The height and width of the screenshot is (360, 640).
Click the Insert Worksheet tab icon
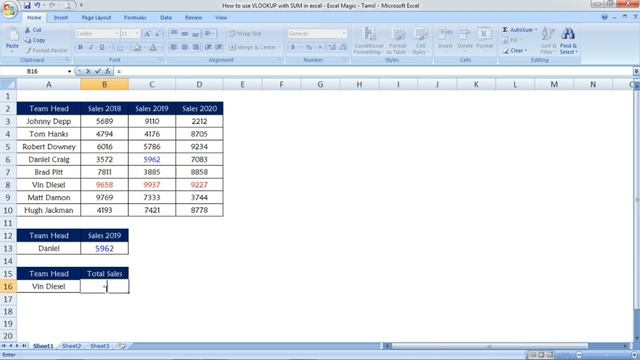(x=121, y=346)
